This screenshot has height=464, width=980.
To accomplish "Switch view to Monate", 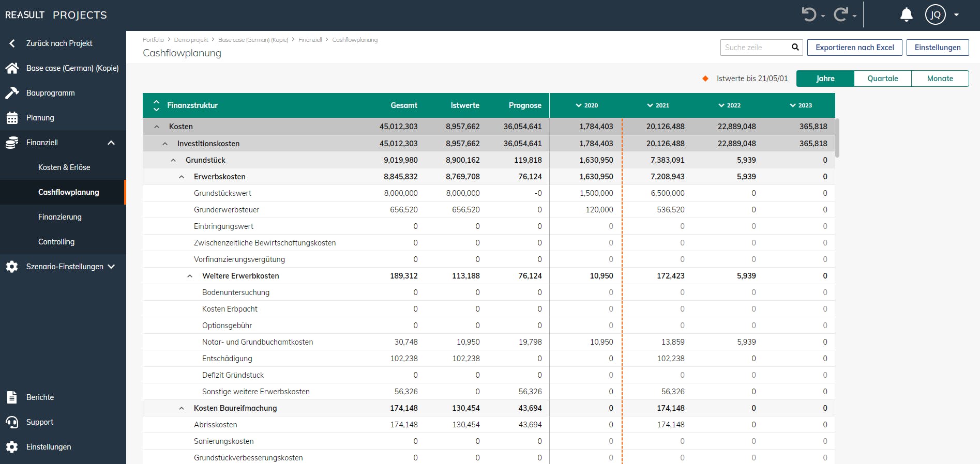I will click(940, 79).
